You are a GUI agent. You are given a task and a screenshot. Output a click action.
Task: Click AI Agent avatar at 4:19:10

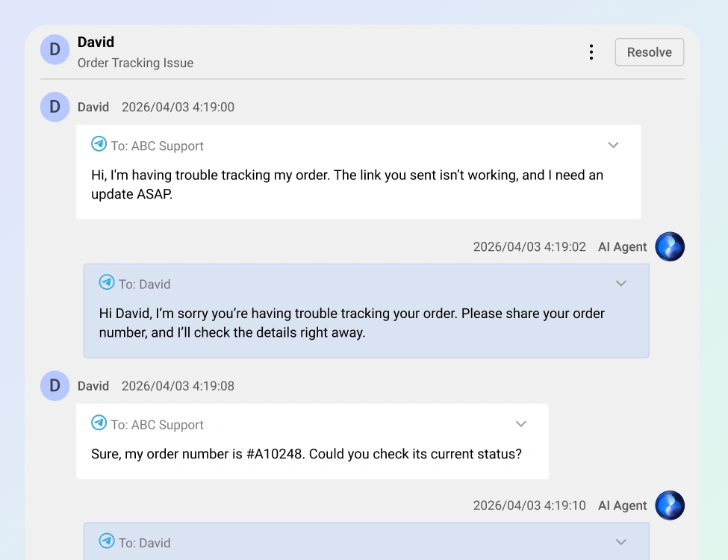tap(670, 505)
